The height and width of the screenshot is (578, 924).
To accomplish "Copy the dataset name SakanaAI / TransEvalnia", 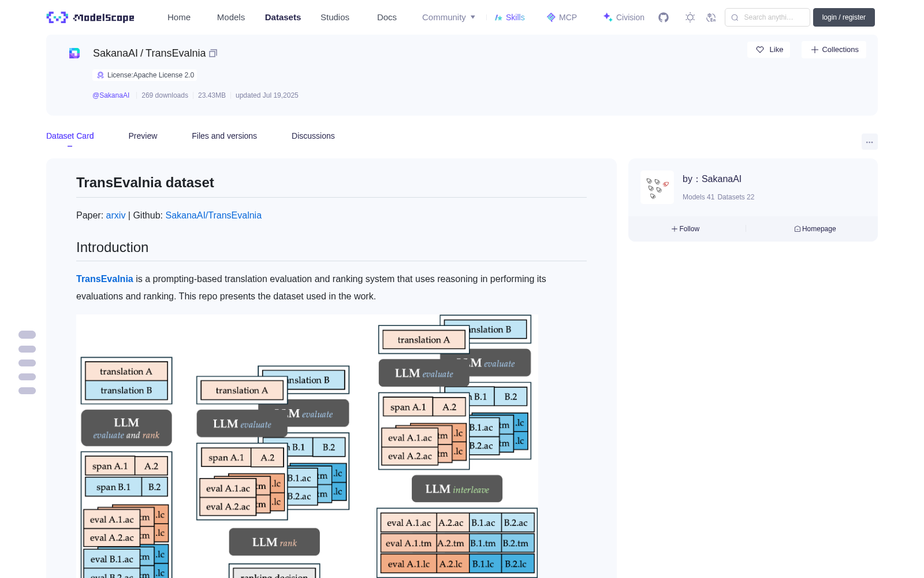I will [213, 53].
